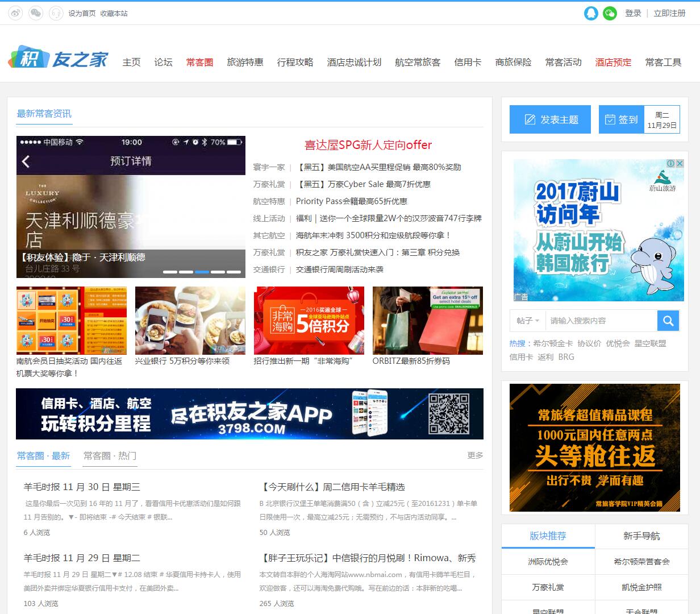The width and height of the screenshot is (700, 614).
Task: Open 羊毛时报 11 月 30 日 post
Action: click(x=82, y=487)
